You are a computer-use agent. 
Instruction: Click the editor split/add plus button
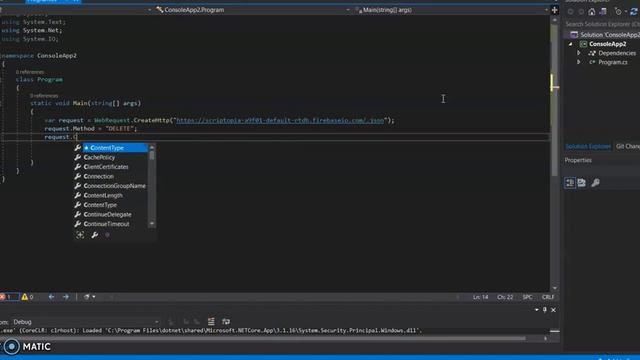pos(554,10)
